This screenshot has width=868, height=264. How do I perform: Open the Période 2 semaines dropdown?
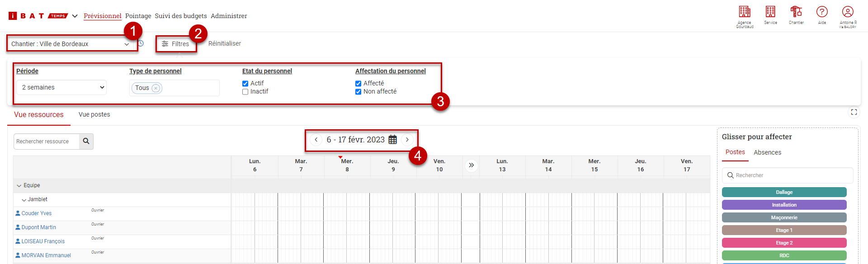tap(61, 87)
